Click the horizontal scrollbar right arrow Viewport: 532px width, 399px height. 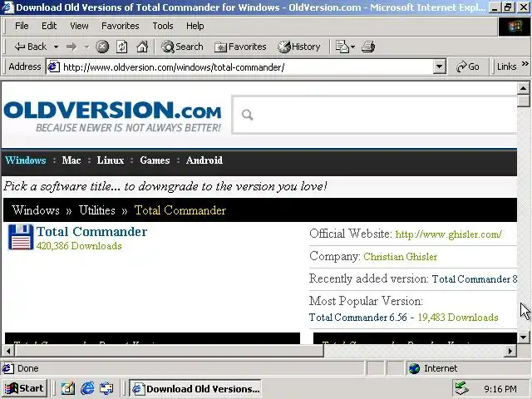click(x=510, y=351)
